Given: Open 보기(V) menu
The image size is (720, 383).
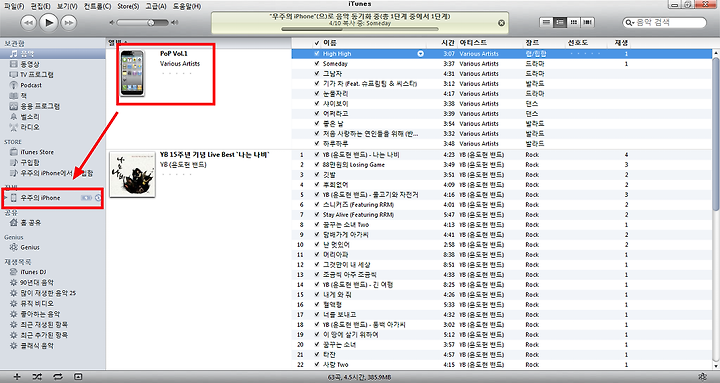Looking at the screenshot, I should (67, 6).
